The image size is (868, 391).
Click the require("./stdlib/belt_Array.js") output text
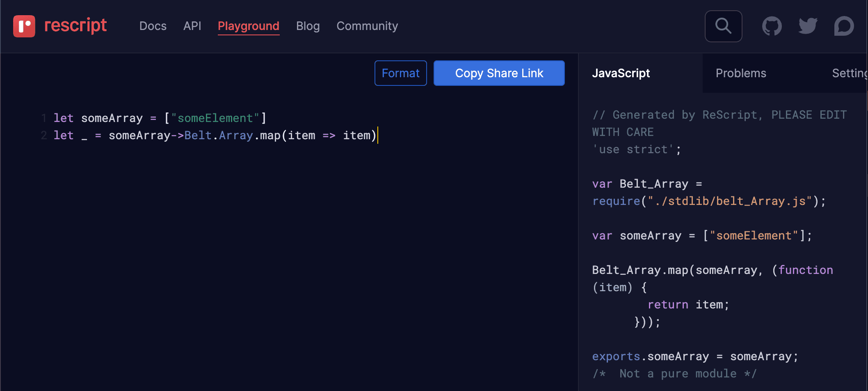coord(709,201)
